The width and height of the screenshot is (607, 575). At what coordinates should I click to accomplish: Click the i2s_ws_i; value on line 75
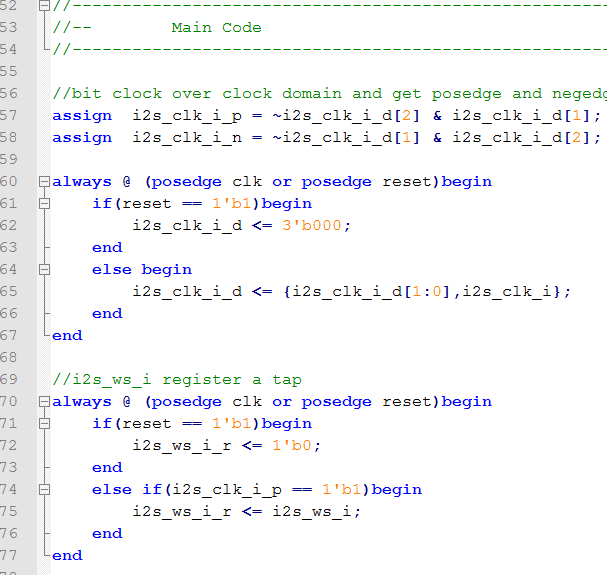pyautogui.click(x=317, y=512)
